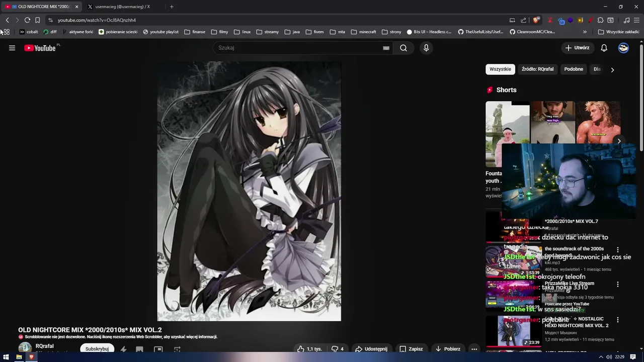Open the streamy bookmark folder
The width and height of the screenshot is (644, 362).
(267, 32)
